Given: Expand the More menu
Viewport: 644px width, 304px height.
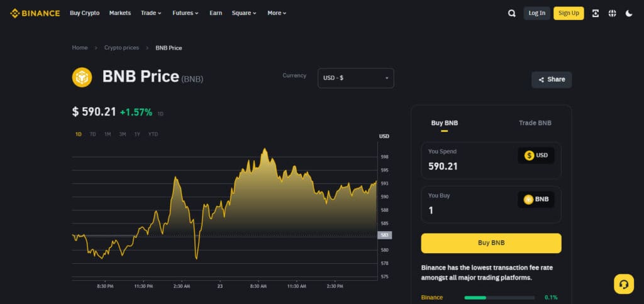Looking at the screenshot, I should pyautogui.click(x=277, y=13).
